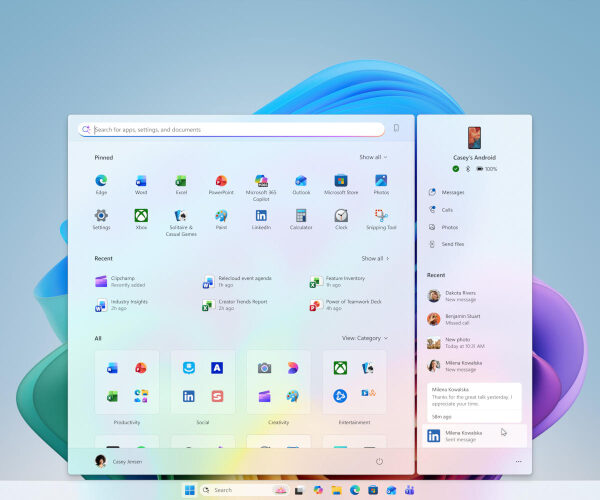Select Send files in phone panel
The height and width of the screenshot is (500, 600).
click(446, 244)
